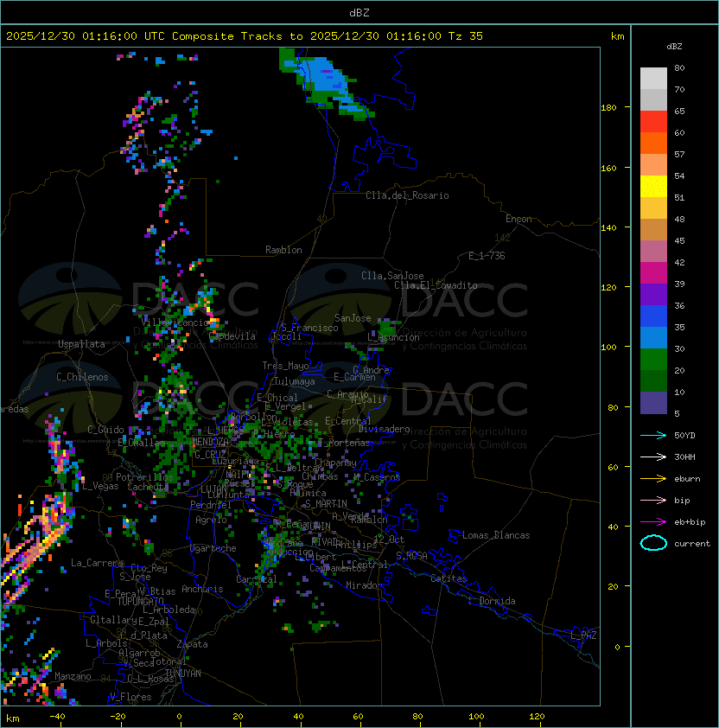Click the Uspallata map label
This screenshot has height=728, width=719.
coord(81,344)
